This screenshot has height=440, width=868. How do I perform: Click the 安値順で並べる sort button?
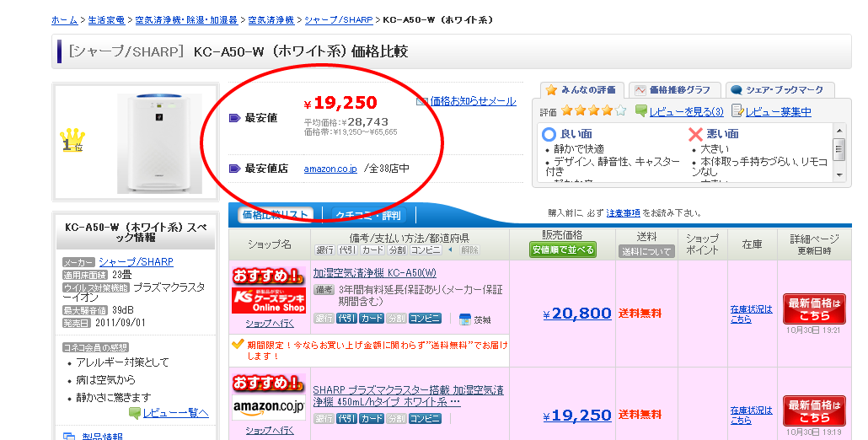(x=562, y=250)
